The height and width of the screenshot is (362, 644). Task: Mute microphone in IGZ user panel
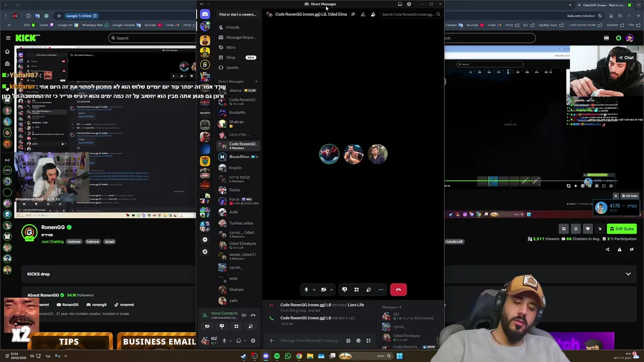pyautogui.click(x=224, y=341)
